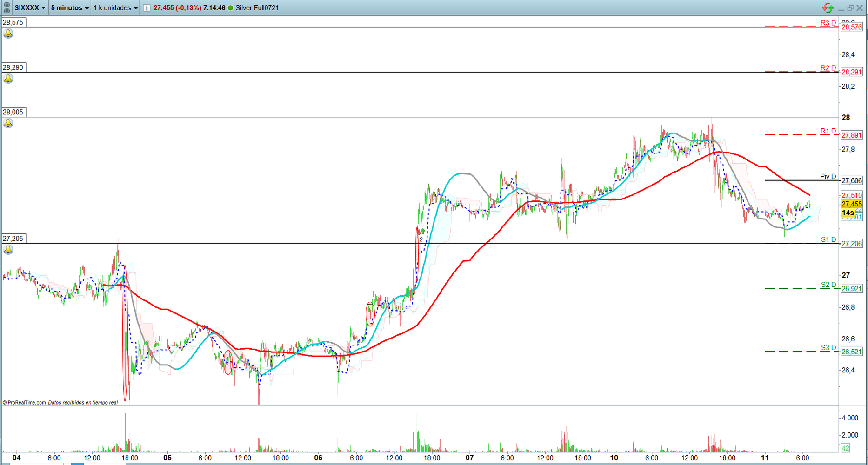Open the 1 k unidades dropdown
The width and height of the screenshot is (868, 465).
(115, 8)
